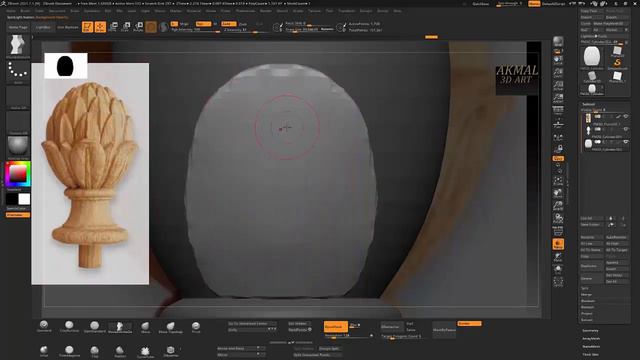
Task: Select the Scale transform tool
Action: click(126, 27)
